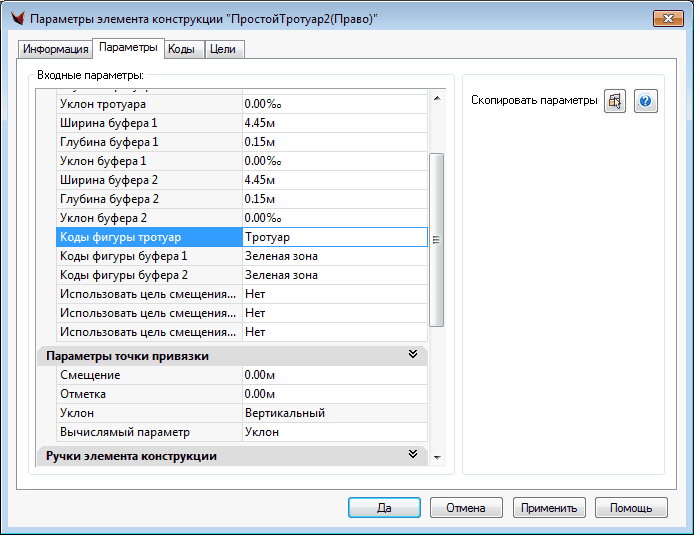Open the Уклон value Вертикальный dropdown
The height and width of the screenshot is (535, 694).
pyautogui.click(x=334, y=413)
